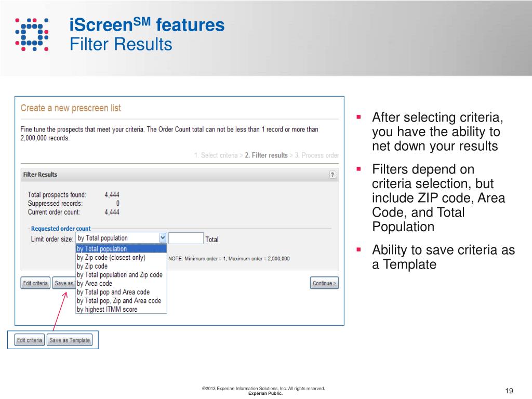Select 'by Total population and Zip code'

click(121, 275)
